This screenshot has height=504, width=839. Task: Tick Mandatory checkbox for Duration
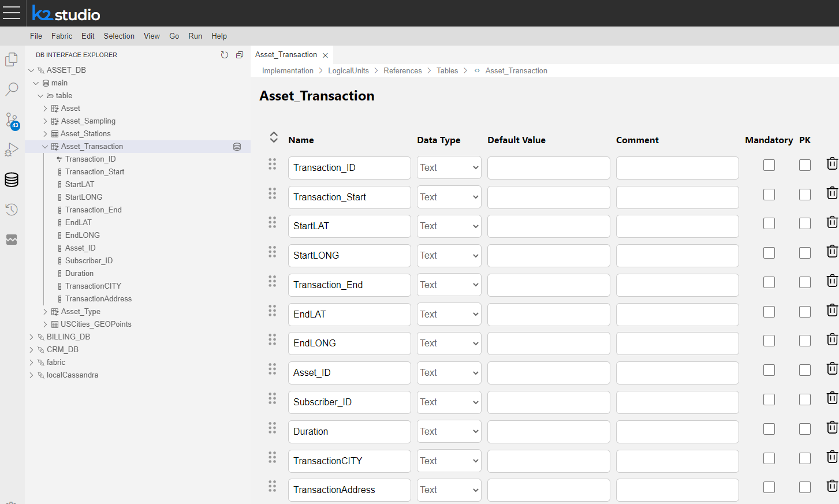(769, 429)
